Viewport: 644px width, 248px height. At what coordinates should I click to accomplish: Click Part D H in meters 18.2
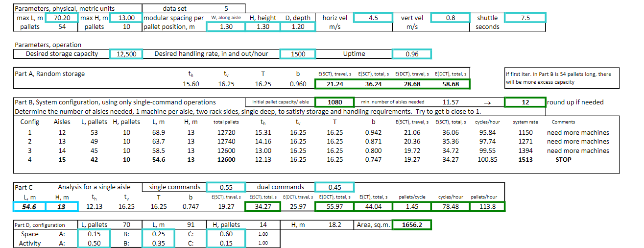[335, 225]
